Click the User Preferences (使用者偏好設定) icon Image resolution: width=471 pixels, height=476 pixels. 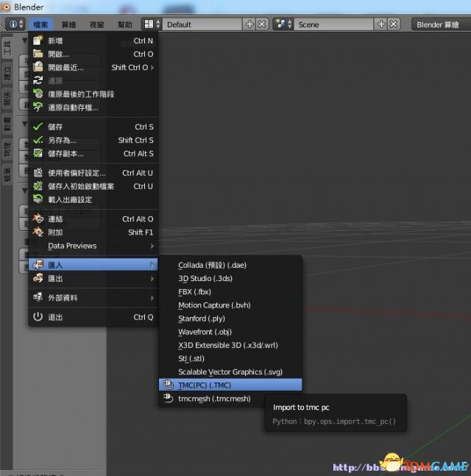point(38,172)
